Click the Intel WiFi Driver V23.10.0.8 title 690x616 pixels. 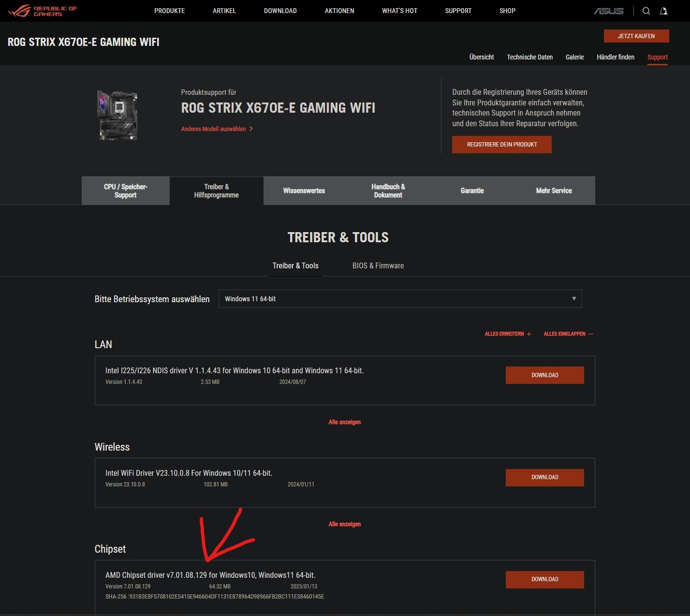point(189,473)
